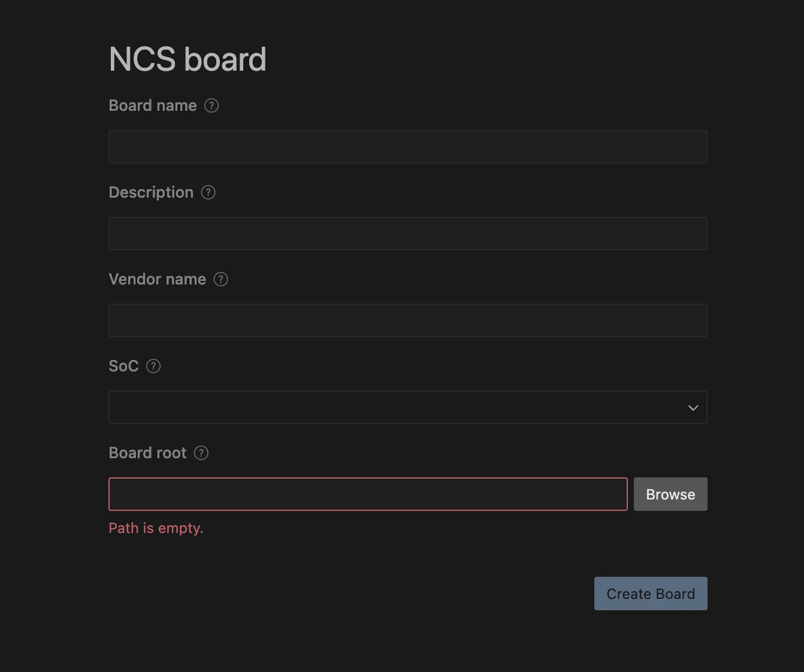Click the Description help question mark
Viewport: 804px width, 672px height.
click(x=208, y=192)
